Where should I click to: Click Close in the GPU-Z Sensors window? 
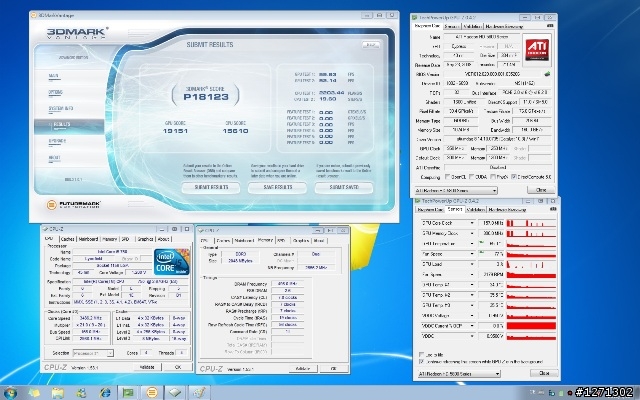[x=544, y=373]
